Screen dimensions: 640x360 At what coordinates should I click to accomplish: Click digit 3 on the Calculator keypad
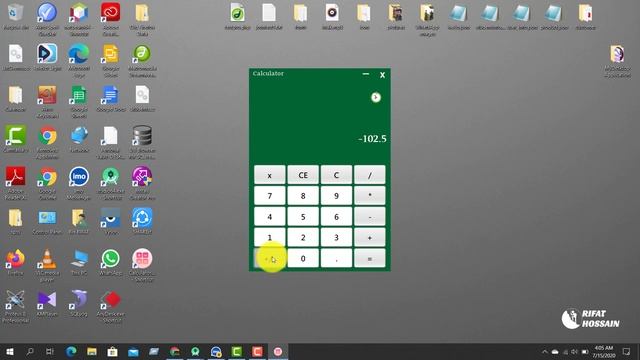tap(336, 237)
